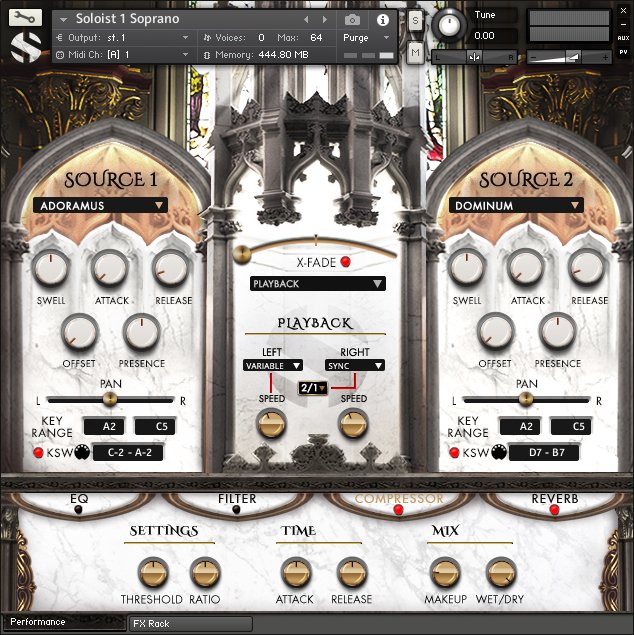Click the camera snapshot icon
This screenshot has height=635, width=634.
352,19
